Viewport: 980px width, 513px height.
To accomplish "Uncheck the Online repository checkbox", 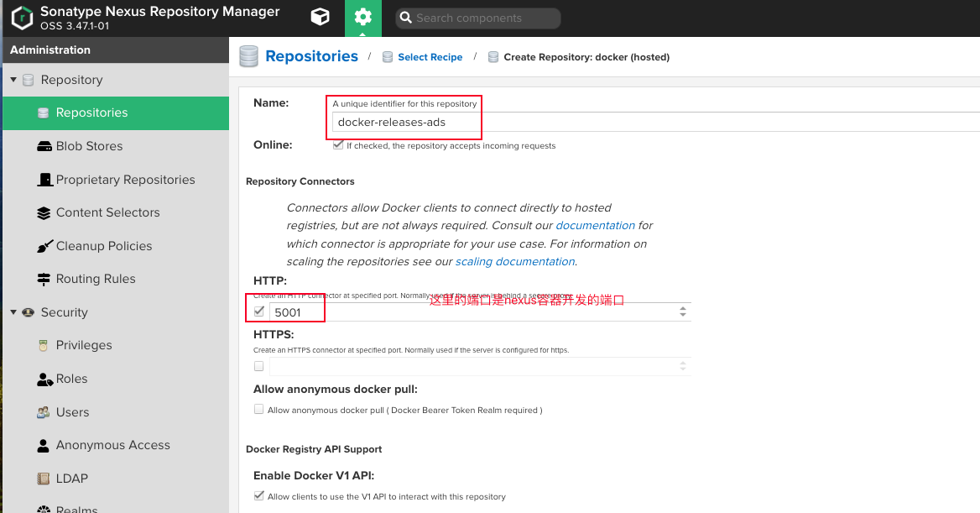I will [x=337, y=144].
